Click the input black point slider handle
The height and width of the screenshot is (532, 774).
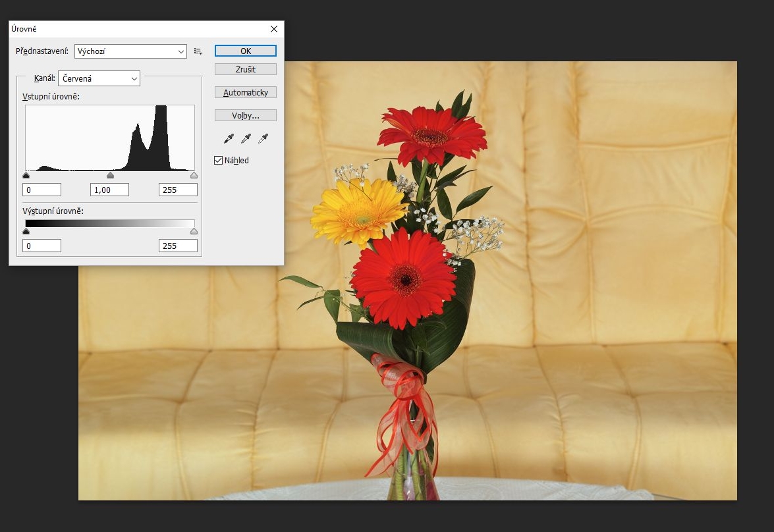[26, 176]
